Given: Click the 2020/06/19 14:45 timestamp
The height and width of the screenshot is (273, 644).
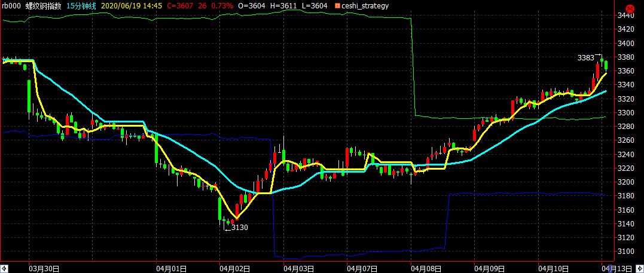Looking at the screenshot, I should [x=126, y=6].
